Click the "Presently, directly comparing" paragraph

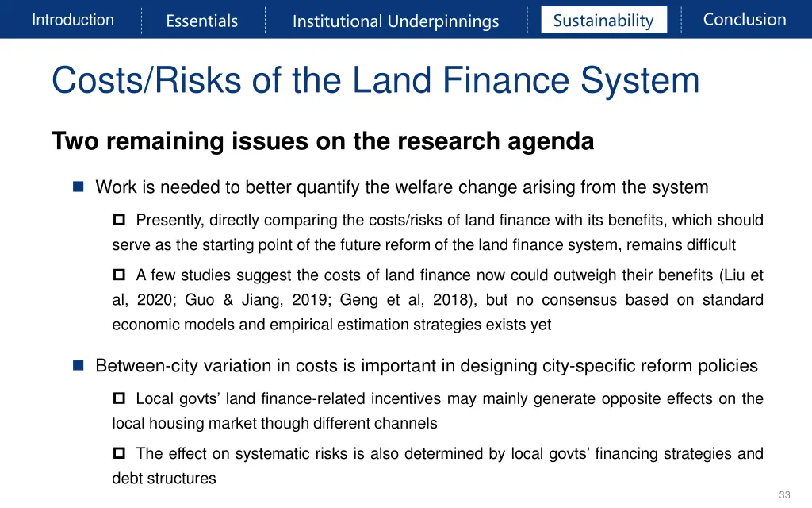point(438,233)
